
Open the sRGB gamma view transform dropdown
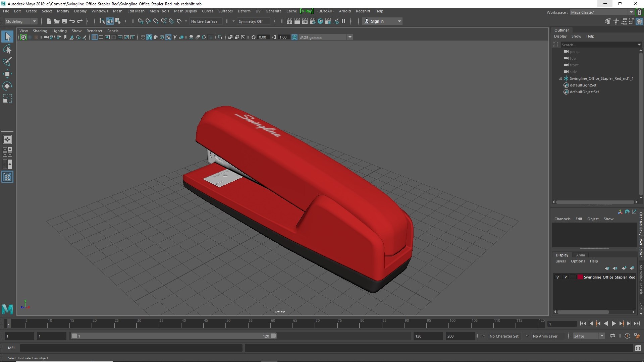325,37
